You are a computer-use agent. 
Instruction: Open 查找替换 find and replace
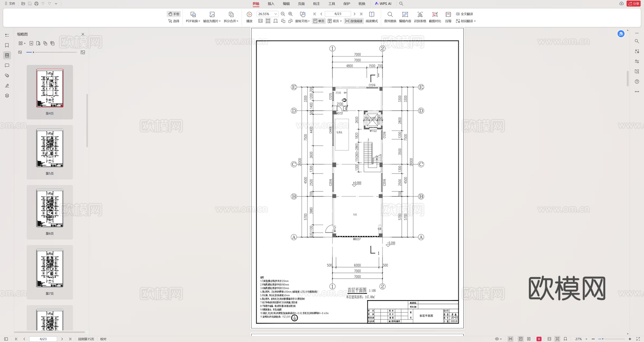[390, 17]
